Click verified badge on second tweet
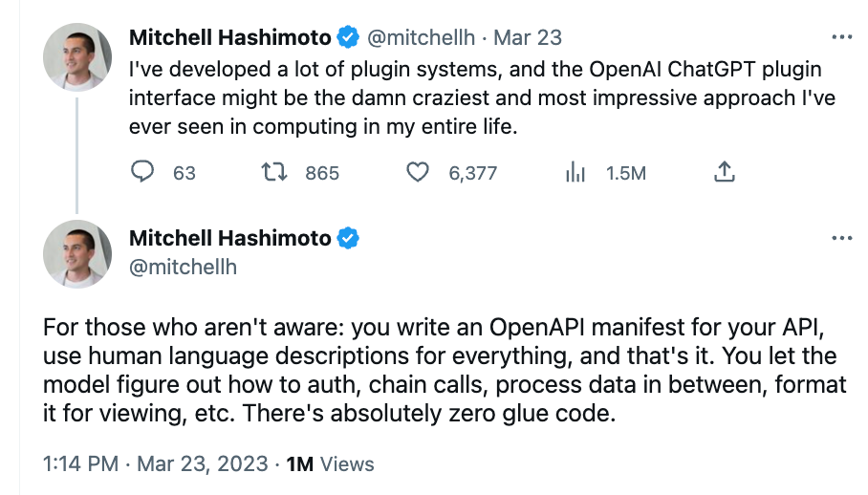The height and width of the screenshot is (495, 868). pyautogui.click(x=348, y=238)
